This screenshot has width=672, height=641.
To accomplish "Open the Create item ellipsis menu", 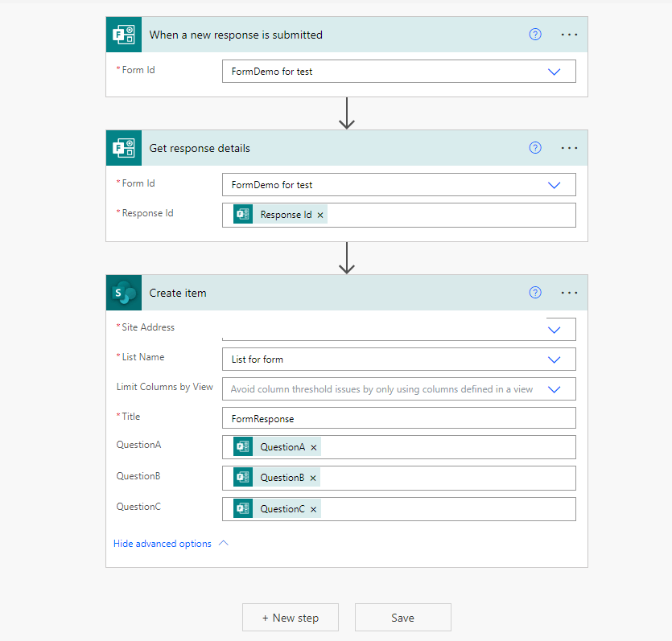I will click(569, 293).
